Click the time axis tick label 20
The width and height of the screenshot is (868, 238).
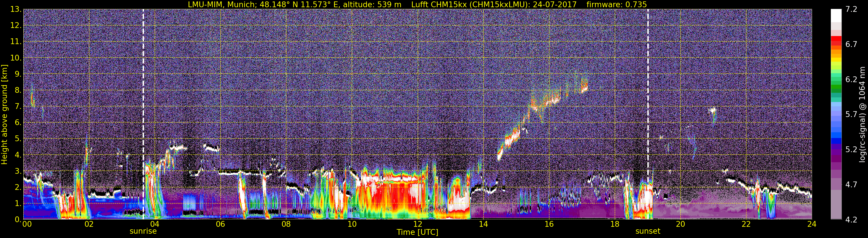680,224
